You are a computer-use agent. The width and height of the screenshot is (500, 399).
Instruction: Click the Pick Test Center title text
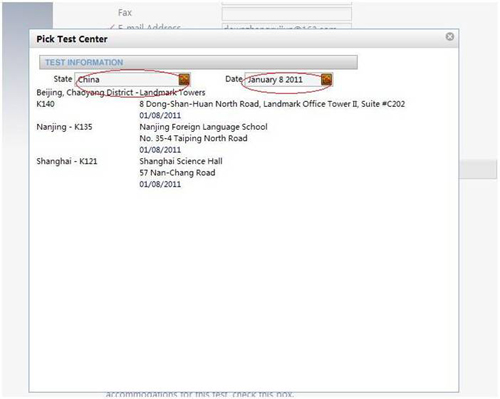point(72,39)
